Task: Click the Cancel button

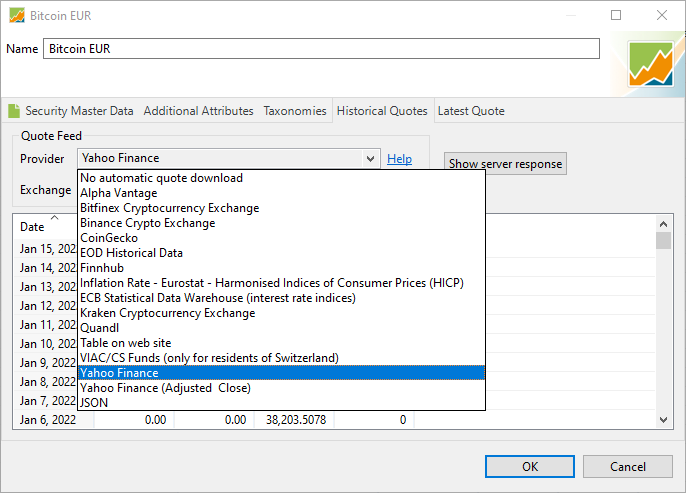Action: point(627,466)
